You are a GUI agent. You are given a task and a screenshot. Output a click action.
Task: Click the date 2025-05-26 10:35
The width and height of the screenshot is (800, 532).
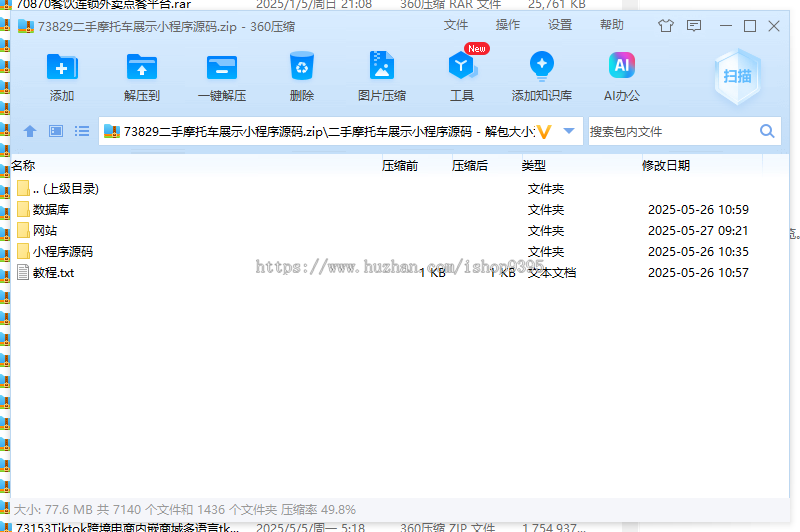pyautogui.click(x=698, y=251)
